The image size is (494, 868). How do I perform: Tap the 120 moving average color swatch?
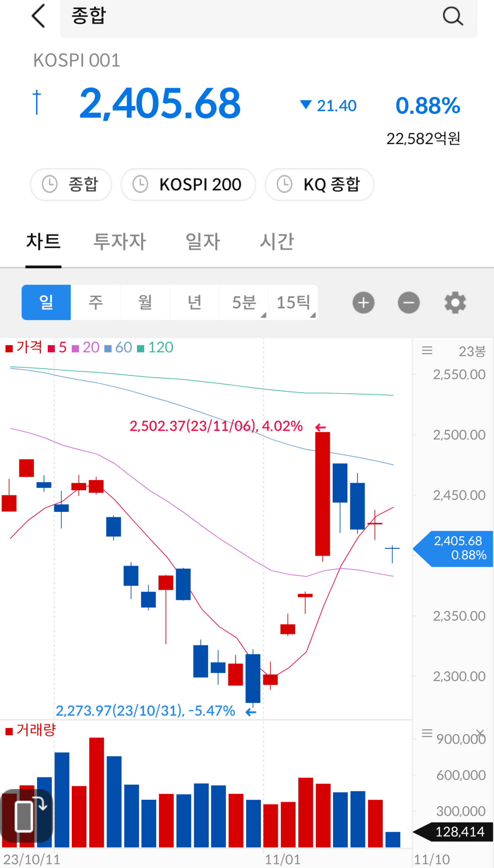[x=141, y=349]
